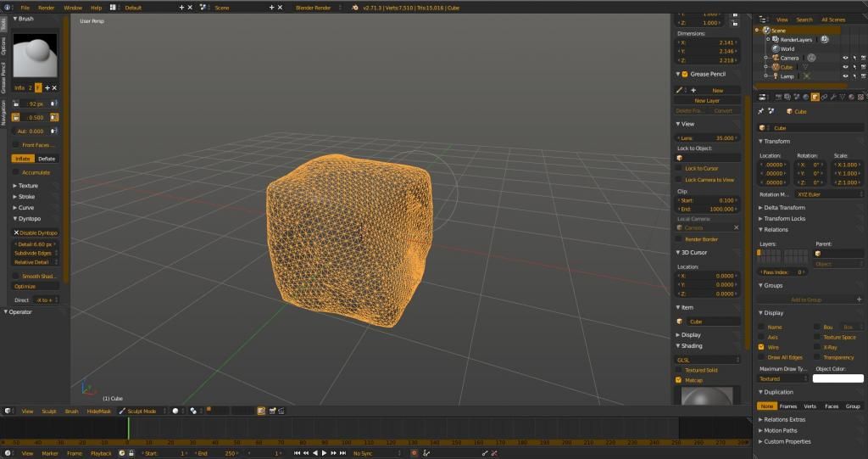Click the Timeline editor type icon
This screenshot has height=459, width=868.
(8, 453)
